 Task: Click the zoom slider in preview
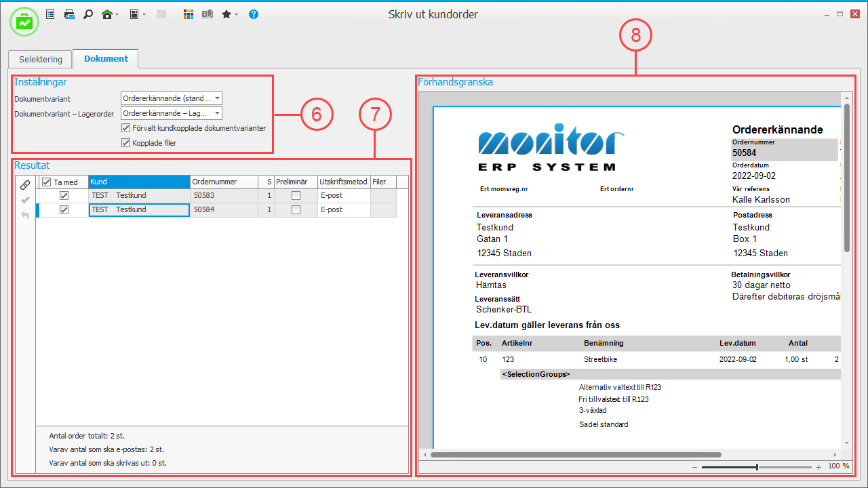[757, 467]
